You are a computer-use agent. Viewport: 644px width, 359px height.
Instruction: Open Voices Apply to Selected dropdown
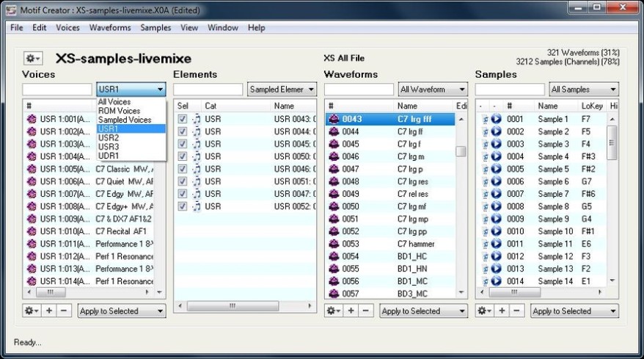(x=122, y=311)
